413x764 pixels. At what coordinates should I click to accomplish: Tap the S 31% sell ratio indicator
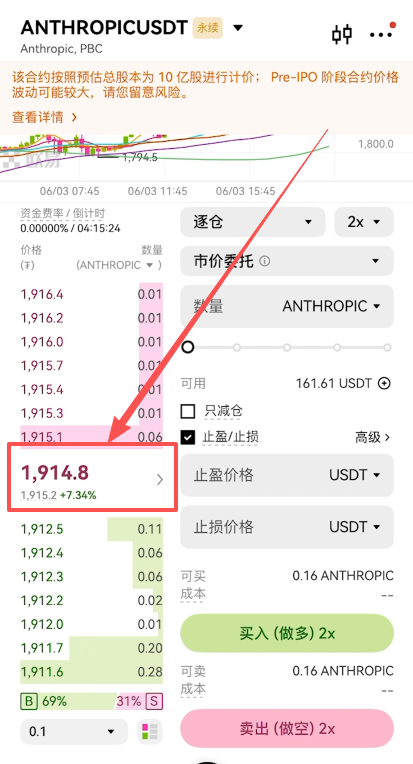[x=140, y=702]
